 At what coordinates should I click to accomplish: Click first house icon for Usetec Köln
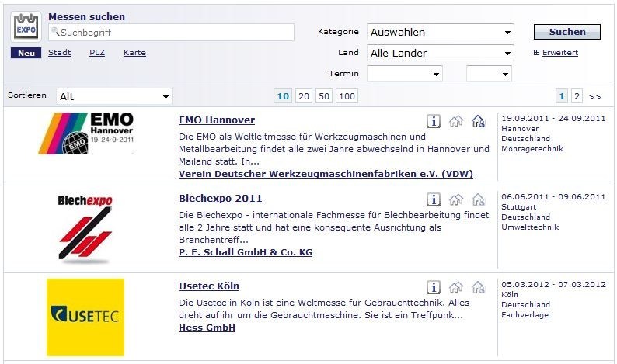pos(456,287)
